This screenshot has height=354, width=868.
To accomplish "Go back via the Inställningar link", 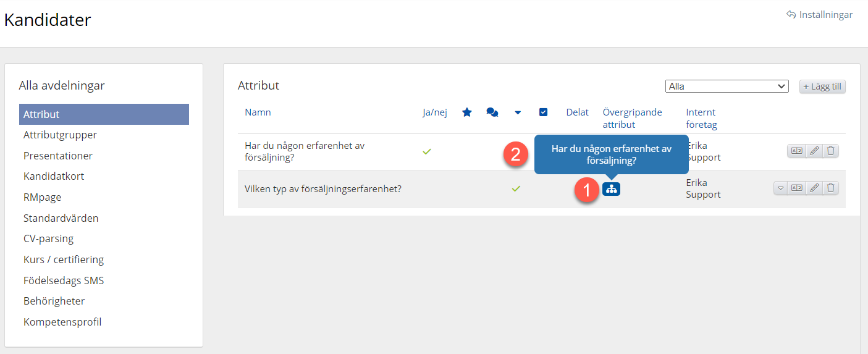I will [819, 15].
